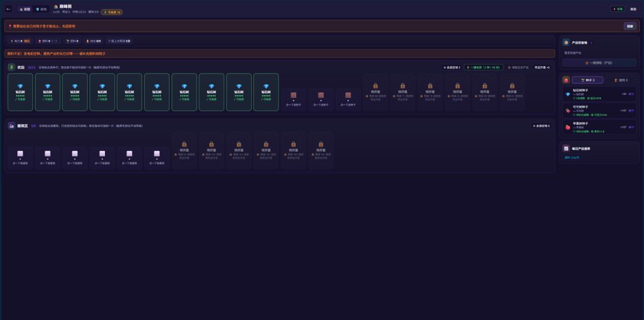The width and height of the screenshot is (644, 320).
Task: Click the sixth empty building slot beside the locks
Action: coord(156,158)
